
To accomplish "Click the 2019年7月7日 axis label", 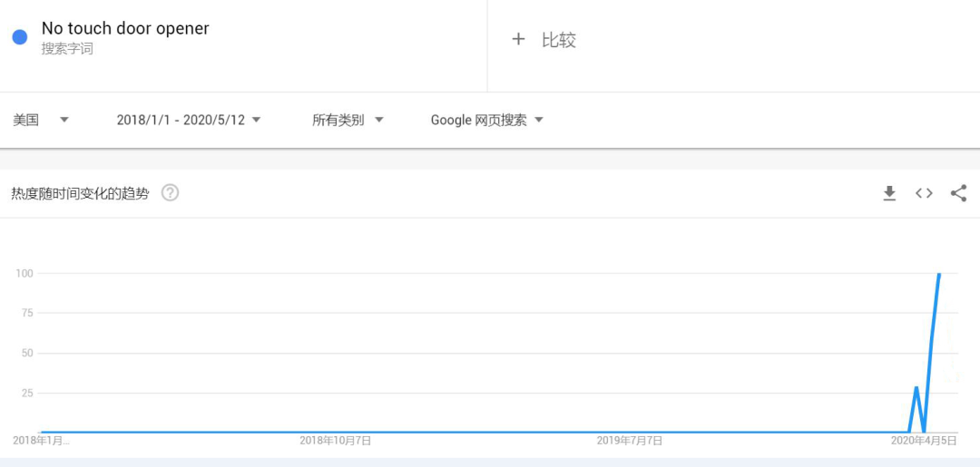I will 630,441.
